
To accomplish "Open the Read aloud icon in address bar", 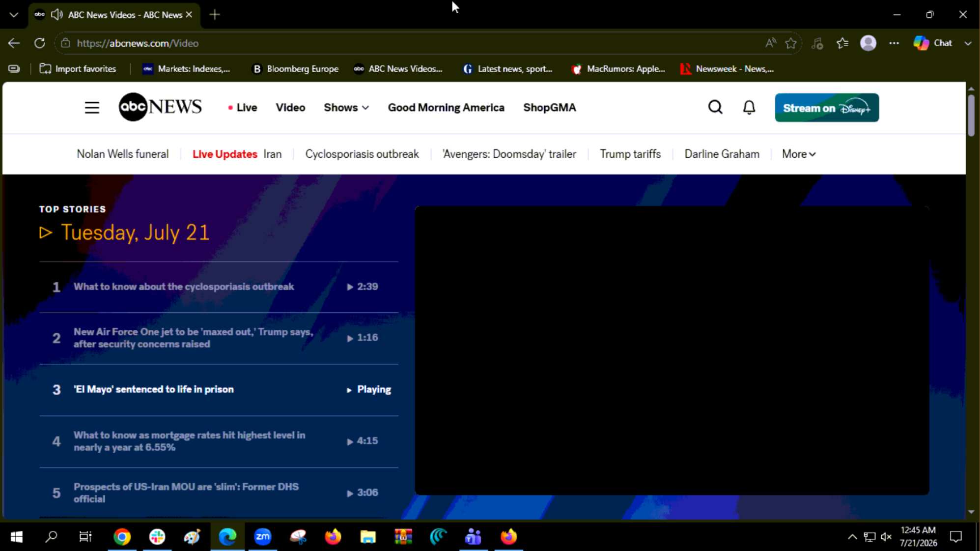I will click(770, 43).
